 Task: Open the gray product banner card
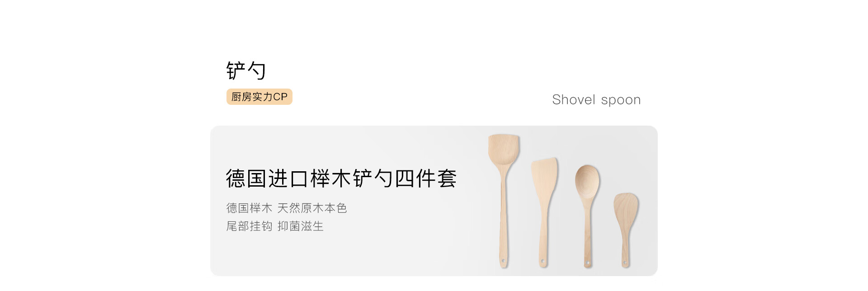(434, 201)
